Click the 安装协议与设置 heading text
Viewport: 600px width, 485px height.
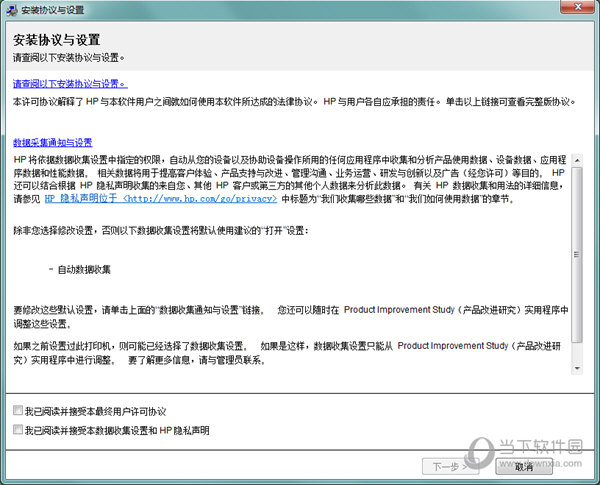(x=57, y=40)
